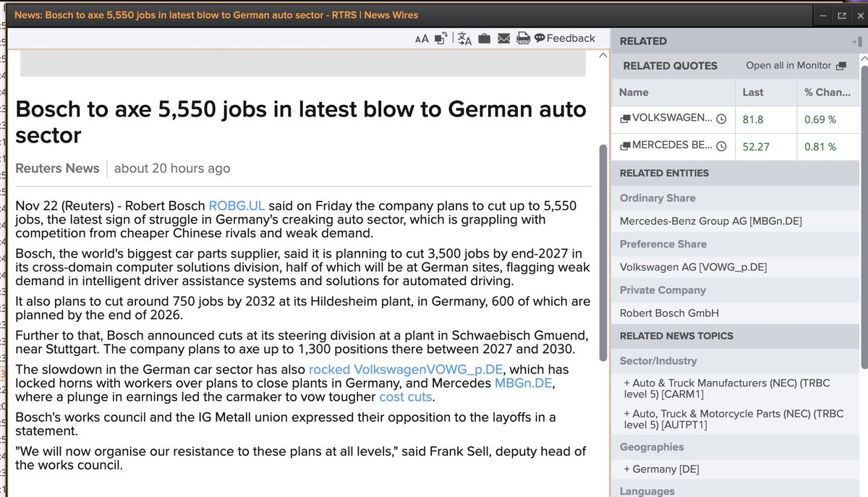This screenshot has height=497, width=868.
Task: Click the Ordinary Share subheading
Action: point(658,198)
